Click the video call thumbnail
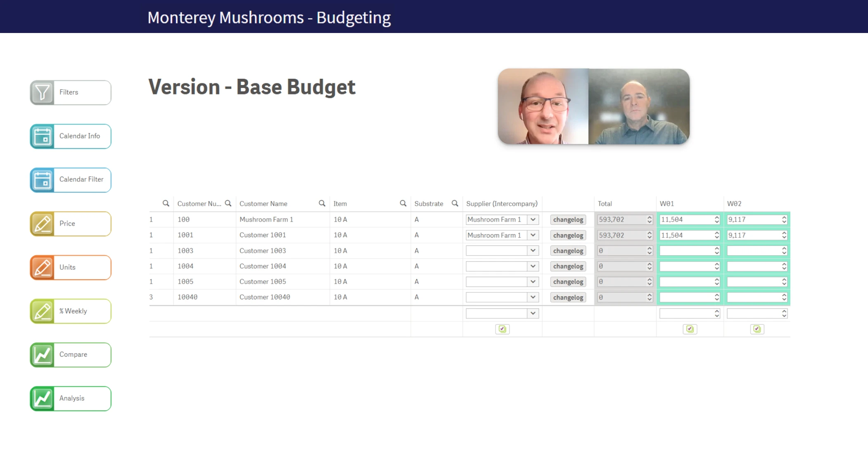This screenshot has height=462, width=868. (x=593, y=106)
